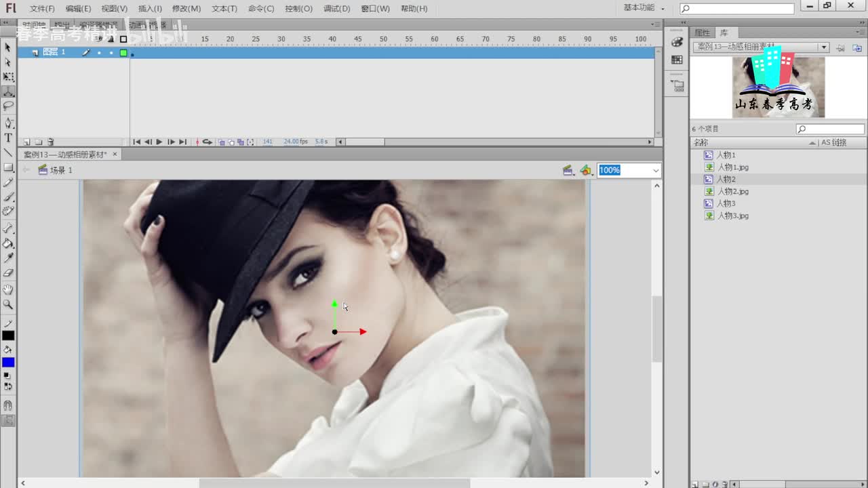Open the Timeline panel options menu
Viewport: 868px width, 488px height.
[656, 24]
